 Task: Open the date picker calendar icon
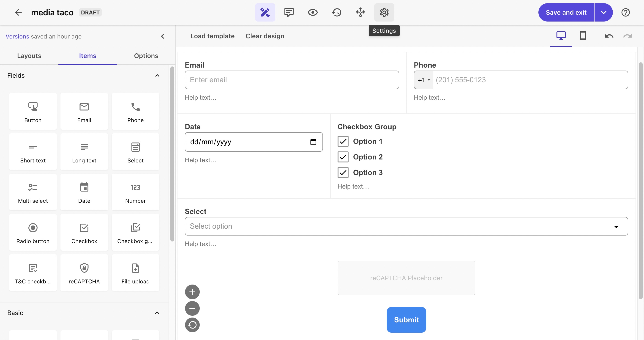pos(313,142)
